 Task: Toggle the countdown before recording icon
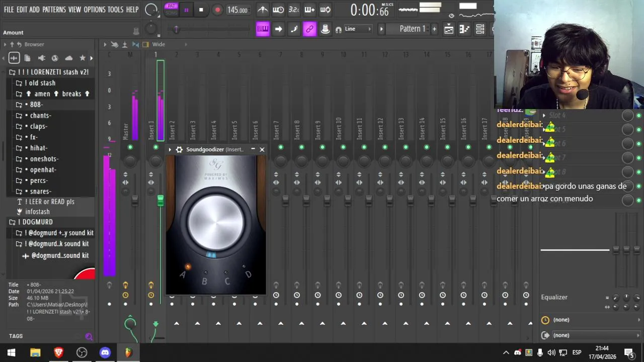[294, 10]
